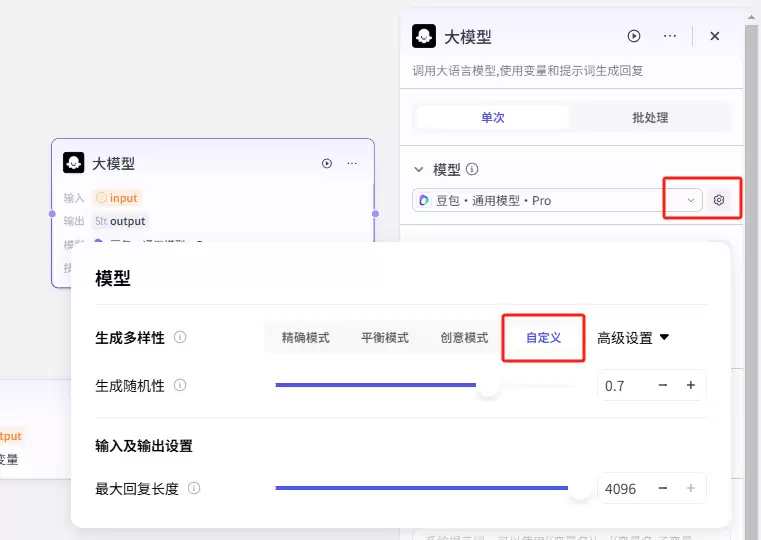Click the 最大回复长度 slider handle
Image resolution: width=761 pixels, height=540 pixels.
point(579,489)
